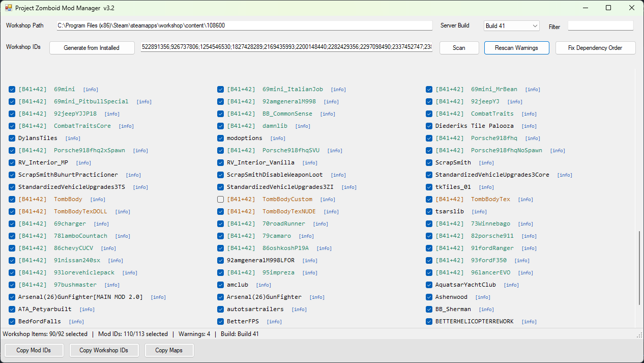Click Generate from Installed button
Screen dimensions: 644x363
tap(92, 48)
